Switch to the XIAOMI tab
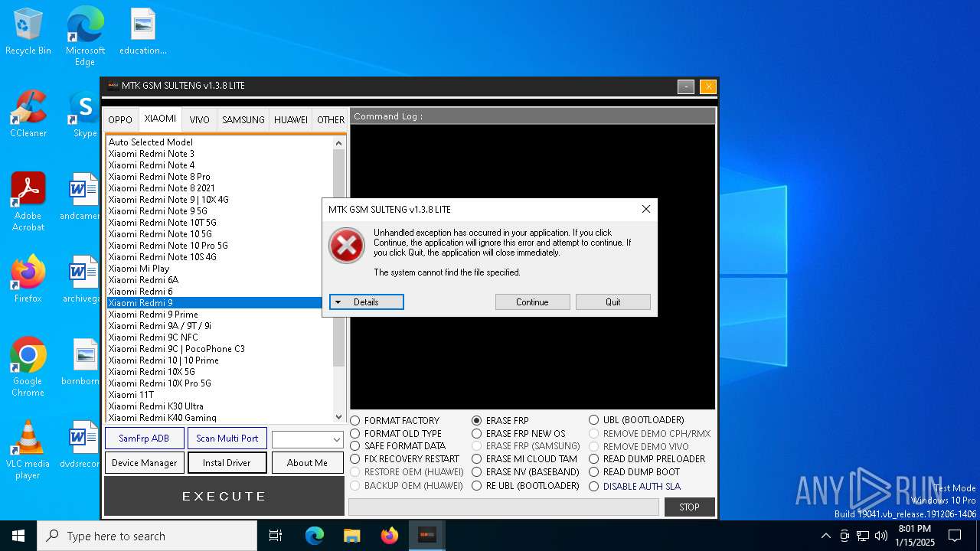980x551 pixels. (161, 119)
